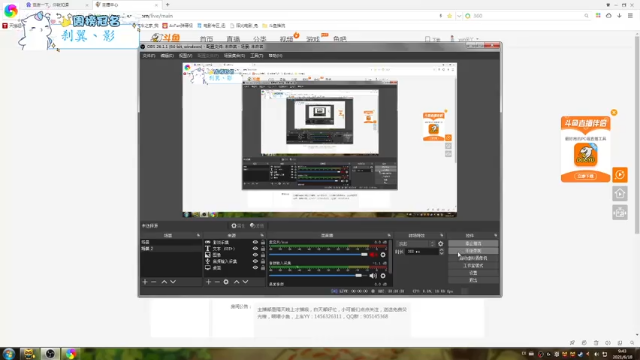Pop out the Sources dock panel
The width and height of the screenshot is (640, 360).
[262, 236]
